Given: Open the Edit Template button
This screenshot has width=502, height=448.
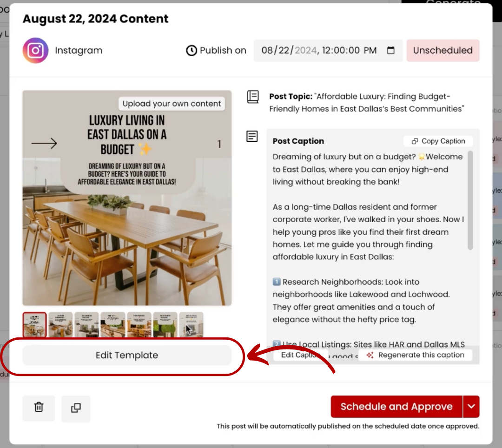Looking at the screenshot, I should point(127,355).
